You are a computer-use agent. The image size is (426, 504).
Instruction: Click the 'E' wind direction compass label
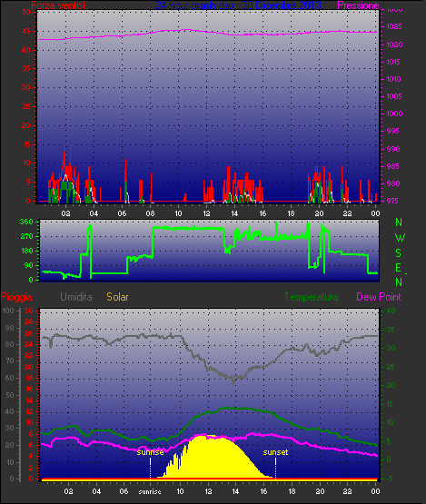398,268
